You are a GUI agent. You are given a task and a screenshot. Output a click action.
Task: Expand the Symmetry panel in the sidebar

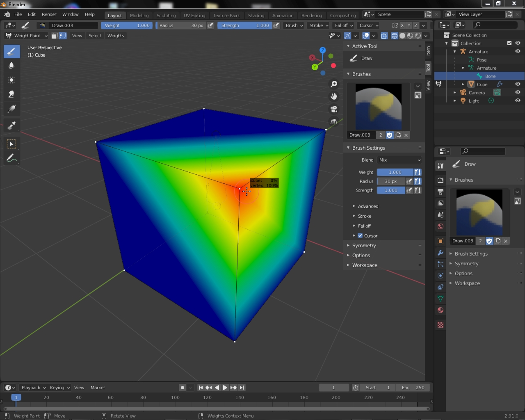pyautogui.click(x=364, y=245)
